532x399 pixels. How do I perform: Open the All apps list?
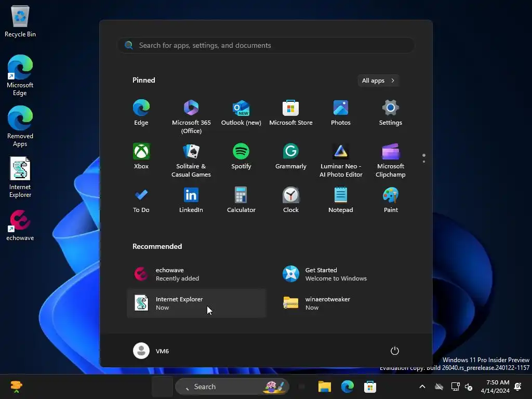coord(378,81)
